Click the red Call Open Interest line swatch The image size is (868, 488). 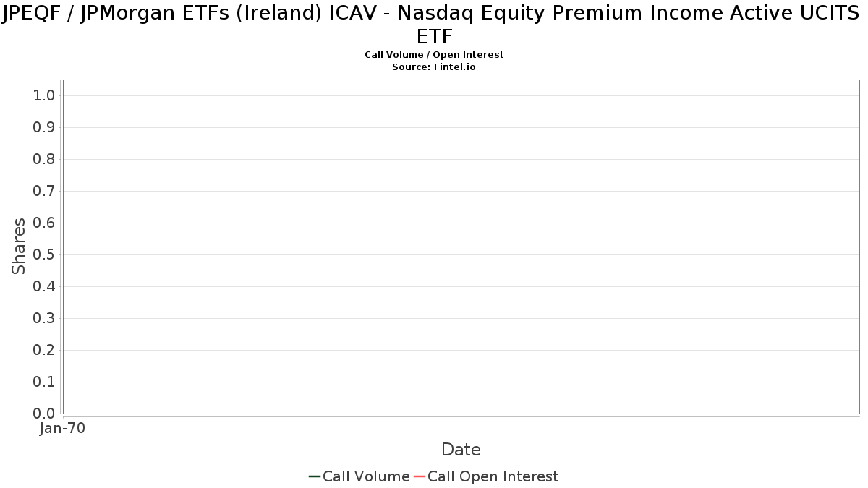pyautogui.click(x=420, y=476)
